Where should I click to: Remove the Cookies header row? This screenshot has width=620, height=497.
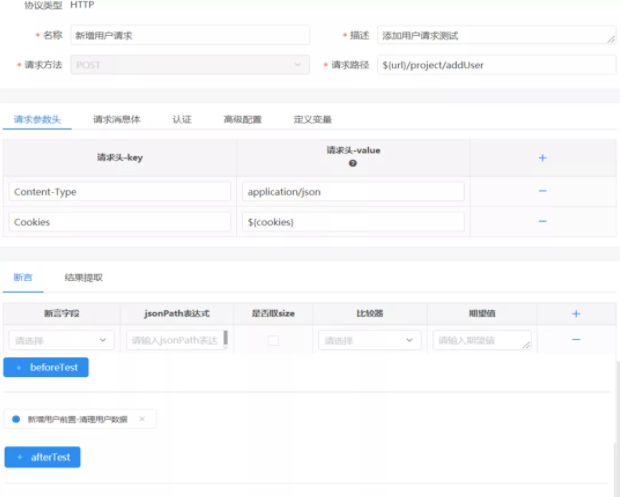point(542,221)
